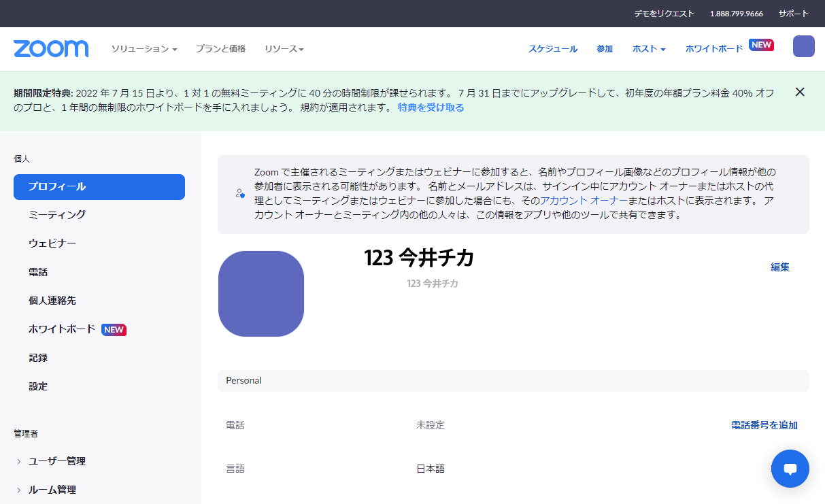Open the chat support bubble
The width and height of the screenshot is (825, 504).
pos(790,468)
